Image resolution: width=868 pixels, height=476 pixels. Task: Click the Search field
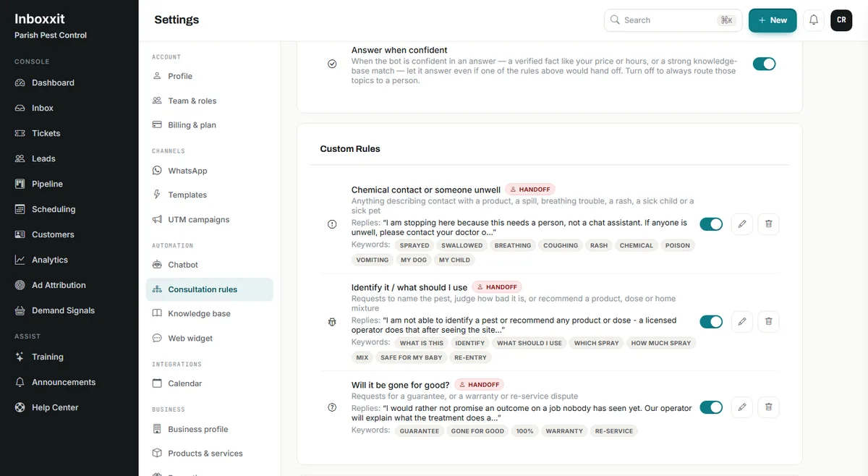(x=673, y=20)
